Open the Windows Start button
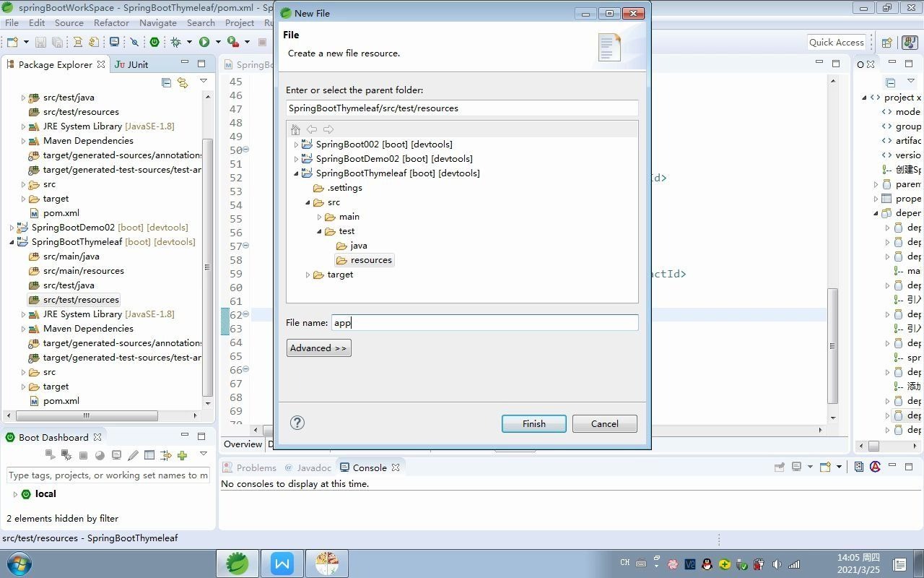Screen dimensions: 924x578 (x=19, y=563)
